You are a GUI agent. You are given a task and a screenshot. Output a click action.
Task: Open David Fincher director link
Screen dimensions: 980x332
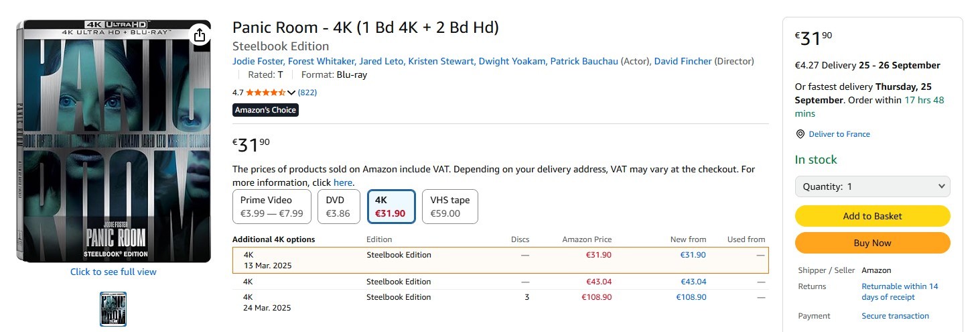tap(683, 61)
